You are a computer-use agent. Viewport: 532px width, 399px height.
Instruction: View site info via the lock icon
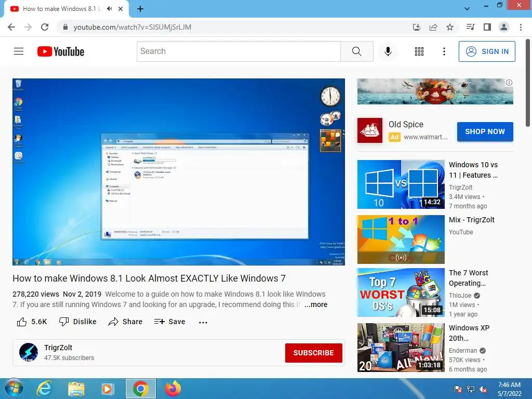click(x=66, y=27)
